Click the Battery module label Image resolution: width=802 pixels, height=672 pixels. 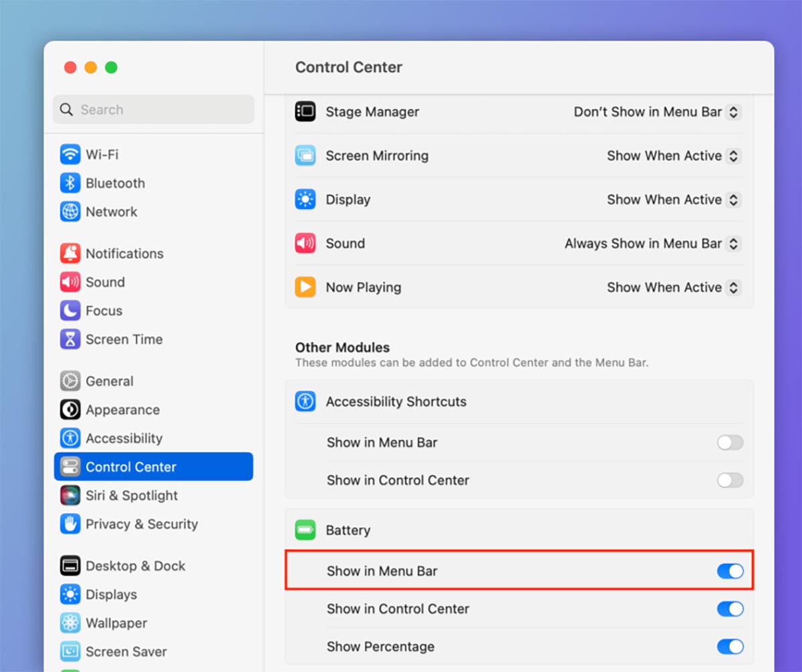(348, 530)
